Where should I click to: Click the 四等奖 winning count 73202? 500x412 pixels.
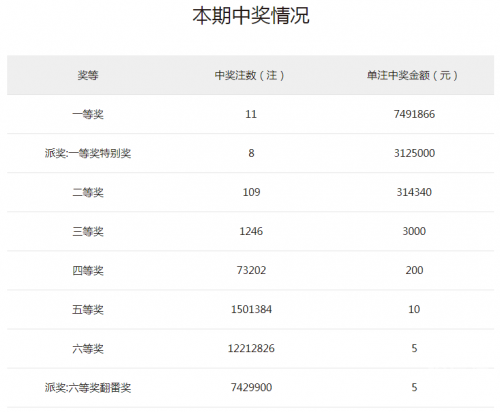point(251,270)
